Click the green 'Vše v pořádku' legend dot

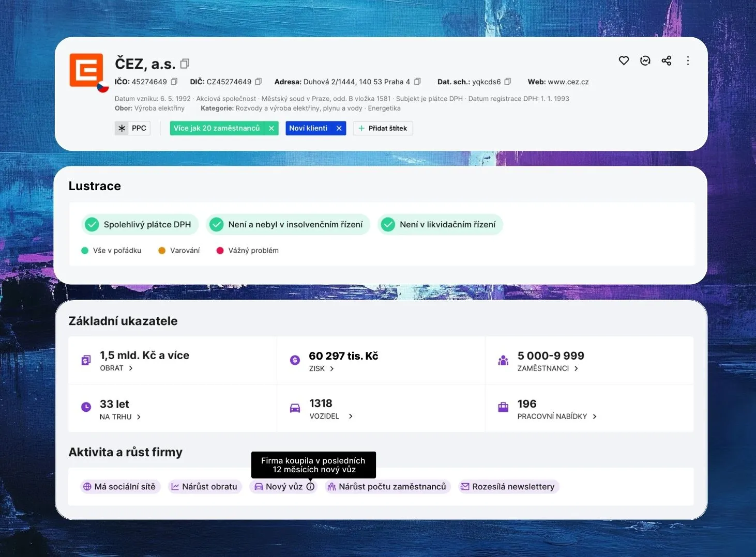[x=85, y=251]
